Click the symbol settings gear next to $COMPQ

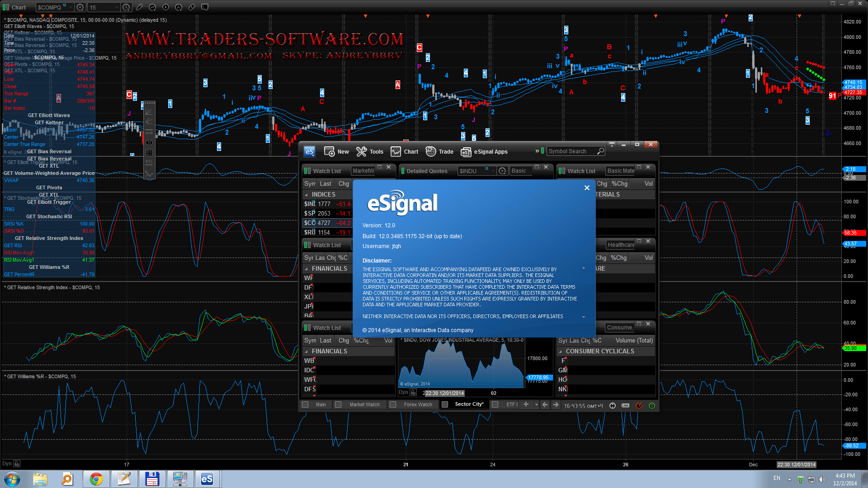(x=80, y=7)
